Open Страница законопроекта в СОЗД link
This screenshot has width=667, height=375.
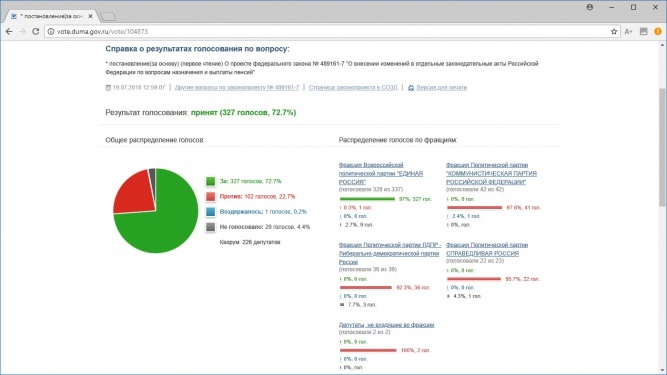tap(353, 88)
